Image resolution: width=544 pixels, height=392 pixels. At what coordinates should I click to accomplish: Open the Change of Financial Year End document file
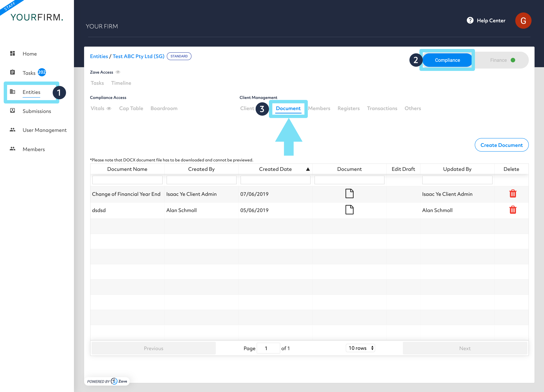[349, 194]
